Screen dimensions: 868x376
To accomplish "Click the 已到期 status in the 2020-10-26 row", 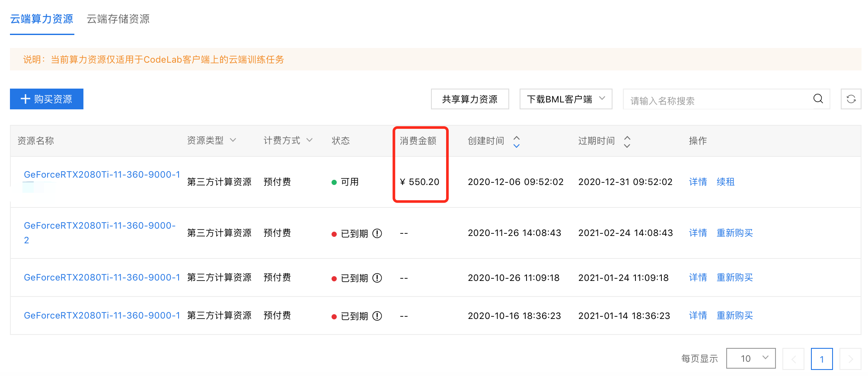I will point(354,278).
